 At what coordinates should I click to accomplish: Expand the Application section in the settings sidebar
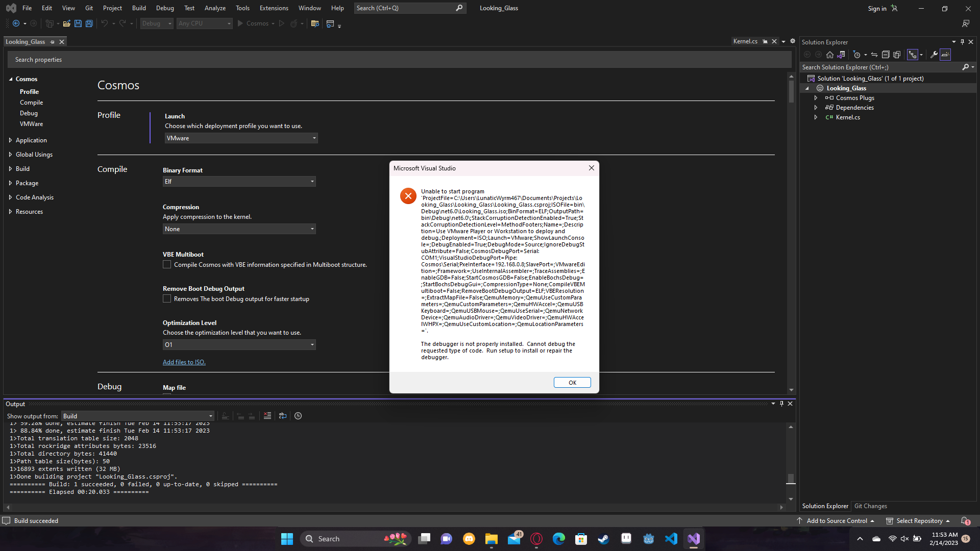pyautogui.click(x=10, y=140)
